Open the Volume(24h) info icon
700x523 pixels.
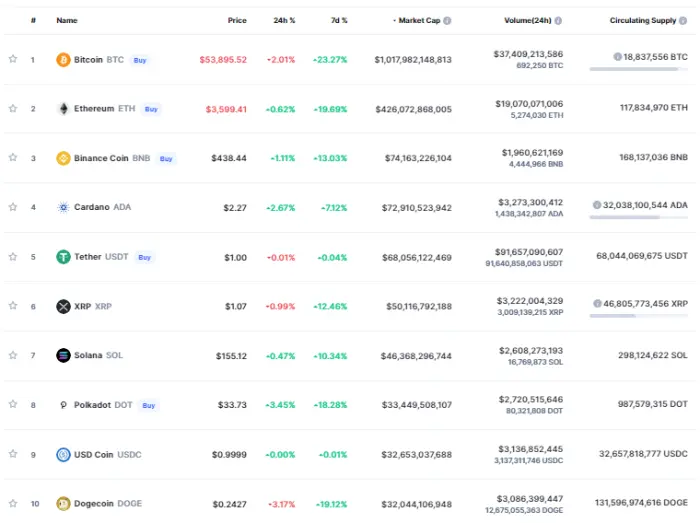click(x=558, y=21)
